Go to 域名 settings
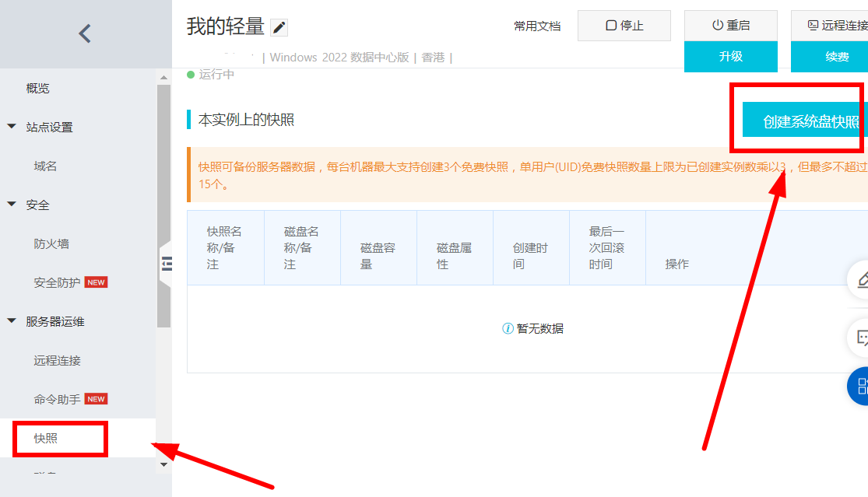Viewport: 868px width, 497px height. pyautogui.click(x=45, y=166)
